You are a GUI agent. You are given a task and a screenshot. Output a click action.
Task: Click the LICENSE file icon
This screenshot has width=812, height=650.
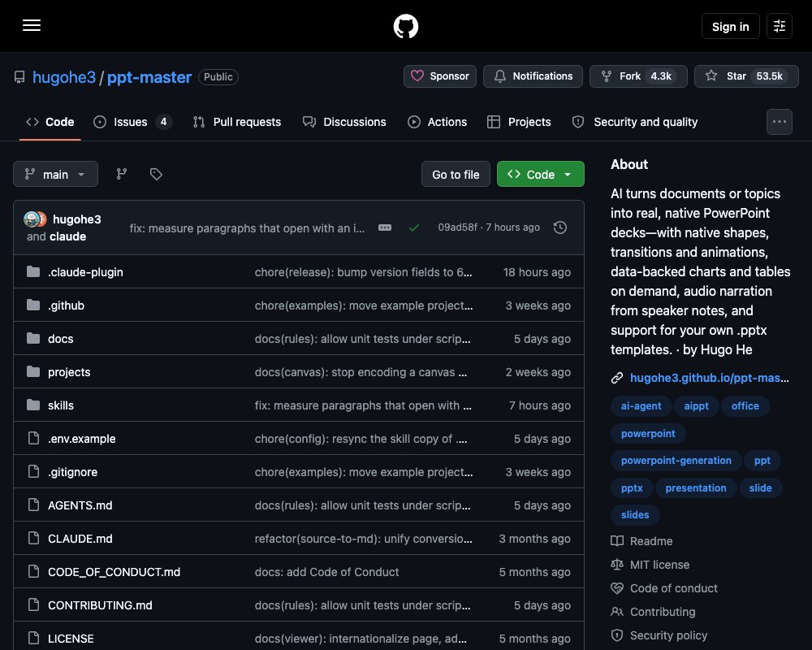[x=33, y=638]
